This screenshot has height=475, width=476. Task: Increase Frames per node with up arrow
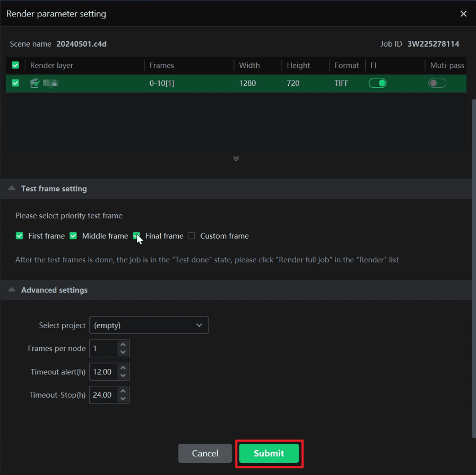click(x=123, y=345)
